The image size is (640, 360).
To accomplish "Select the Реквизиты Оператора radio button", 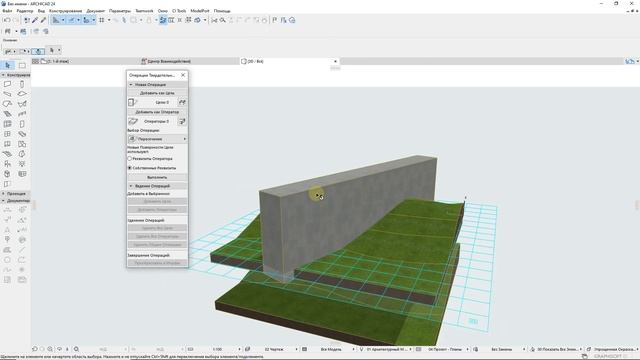I will coord(130,158).
